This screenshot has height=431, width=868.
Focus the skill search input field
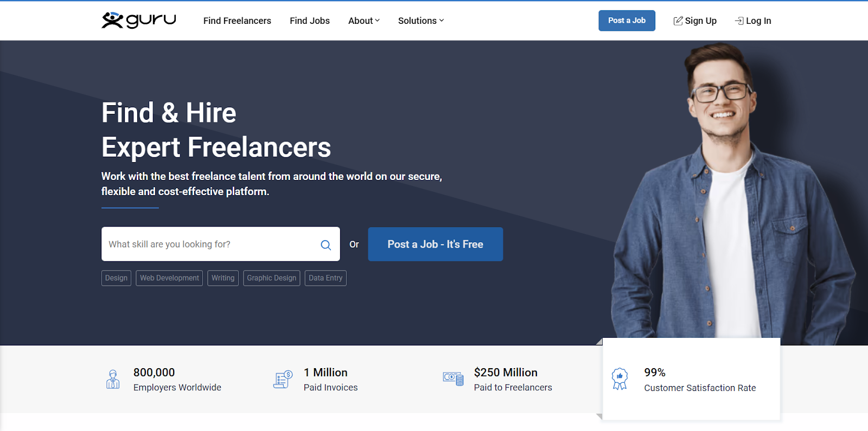pos(209,244)
